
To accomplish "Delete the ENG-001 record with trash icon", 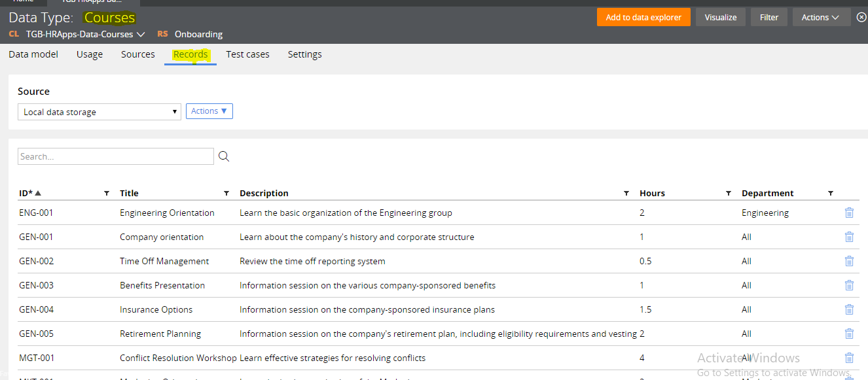I will coord(849,213).
